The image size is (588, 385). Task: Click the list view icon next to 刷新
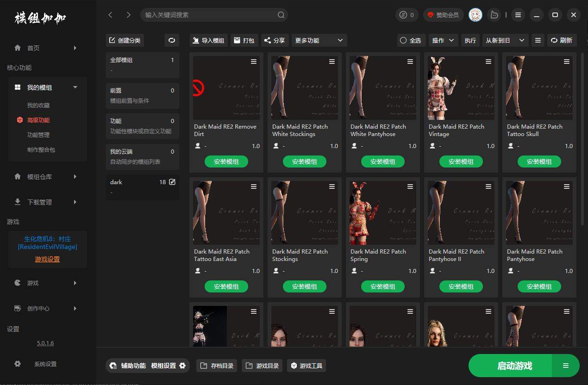[x=538, y=40]
